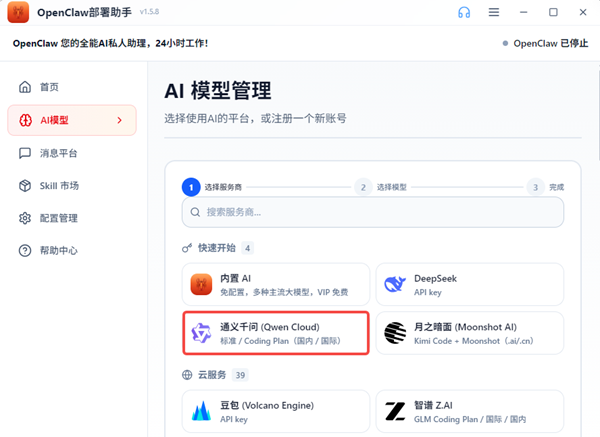600x437 pixels.
Task: Choose the 通义千问 (Qwen Cloud) provider card
Action: 276,333
